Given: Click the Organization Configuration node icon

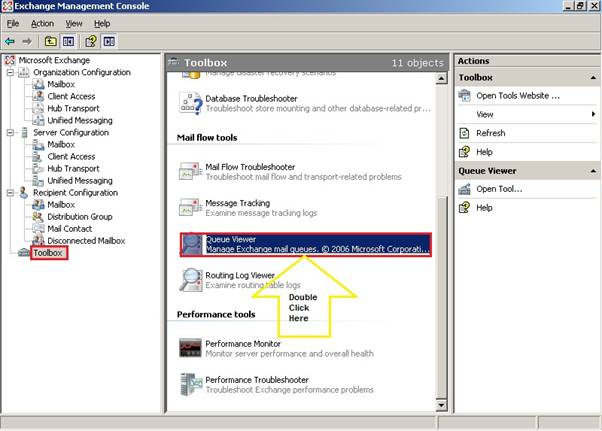Looking at the screenshot, I should (24, 72).
